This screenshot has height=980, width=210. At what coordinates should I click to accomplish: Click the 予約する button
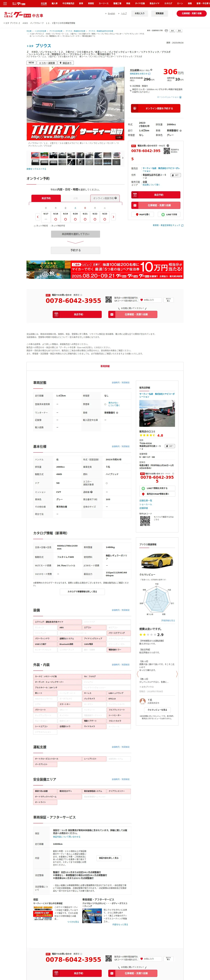point(75,250)
